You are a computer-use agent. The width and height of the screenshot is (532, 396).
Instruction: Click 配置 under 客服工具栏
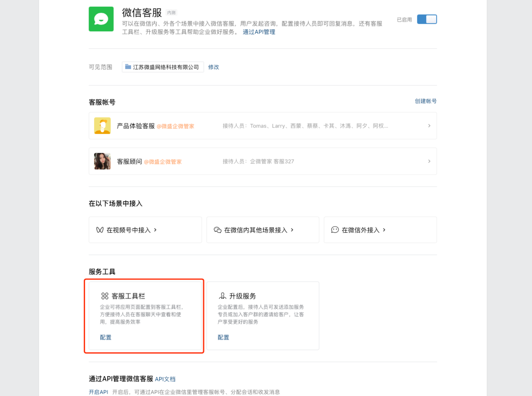[x=105, y=337]
